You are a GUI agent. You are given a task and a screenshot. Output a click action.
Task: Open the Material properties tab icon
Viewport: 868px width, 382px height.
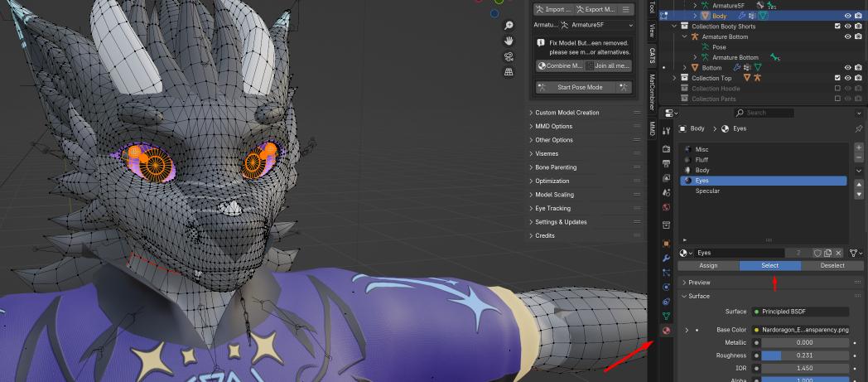click(667, 331)
